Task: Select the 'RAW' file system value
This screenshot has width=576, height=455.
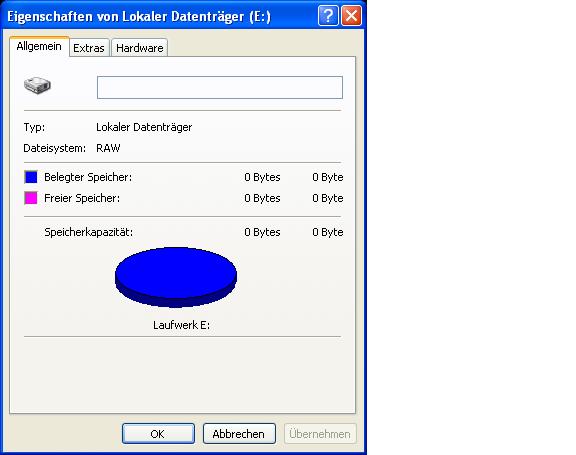Action: pyautogui.click(x=108, y=148)
